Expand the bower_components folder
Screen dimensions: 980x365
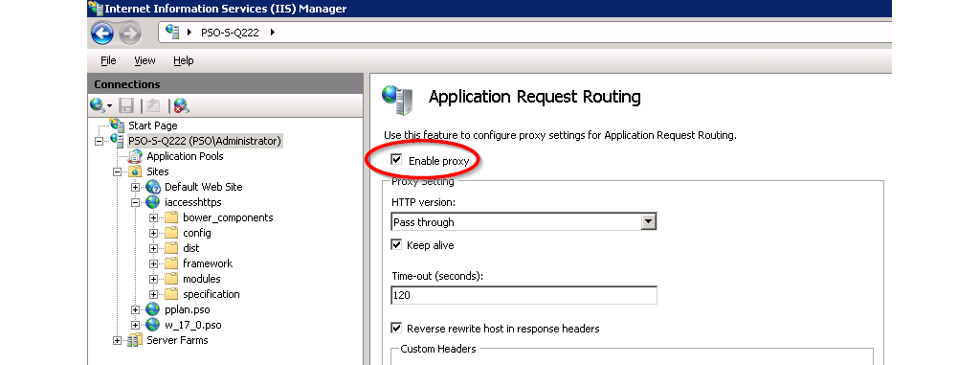tap(154, 217)
